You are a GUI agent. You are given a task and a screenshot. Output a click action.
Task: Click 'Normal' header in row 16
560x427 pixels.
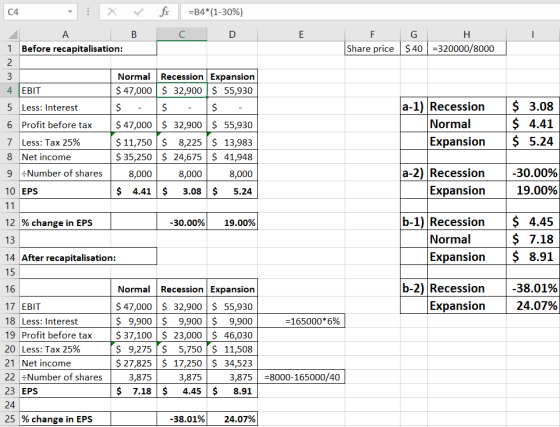click(x=134, y=289)
